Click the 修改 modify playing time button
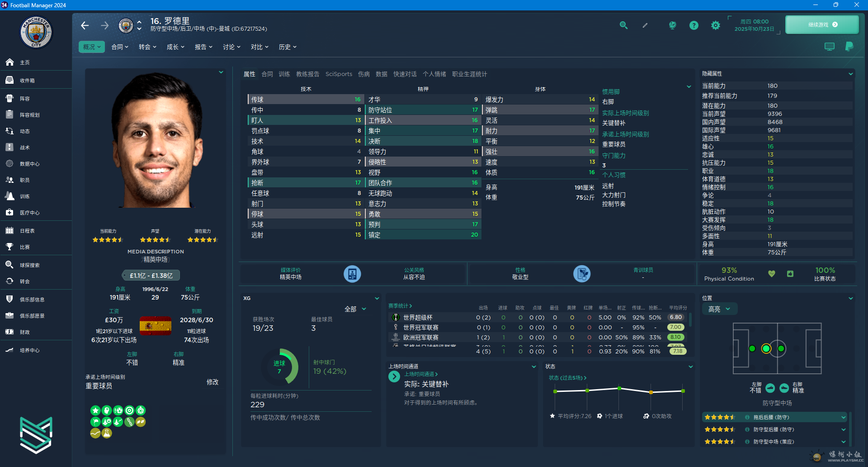Viewport: 868px width, 467px height. (x=212, y=382)
